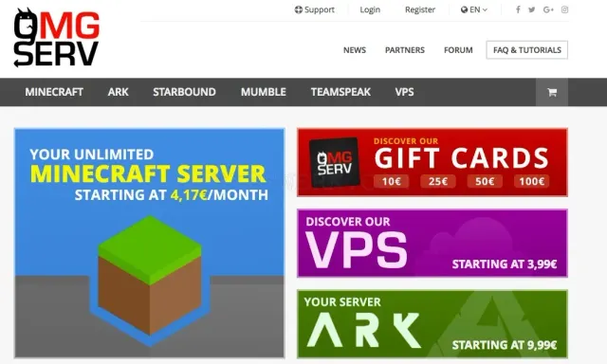Click the FAQ & Tutorials button
Screen dimensions: 607x364
click(x=527, y=50)
